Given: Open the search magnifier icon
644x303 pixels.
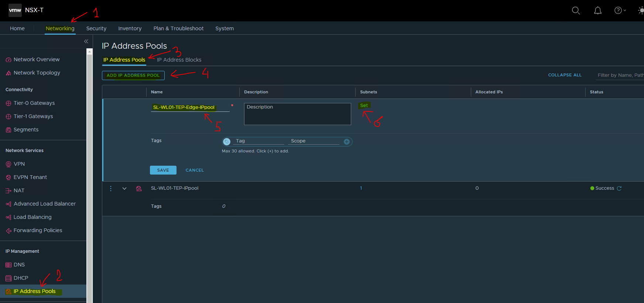Looking at the screenshot, I should pos(576,10).
